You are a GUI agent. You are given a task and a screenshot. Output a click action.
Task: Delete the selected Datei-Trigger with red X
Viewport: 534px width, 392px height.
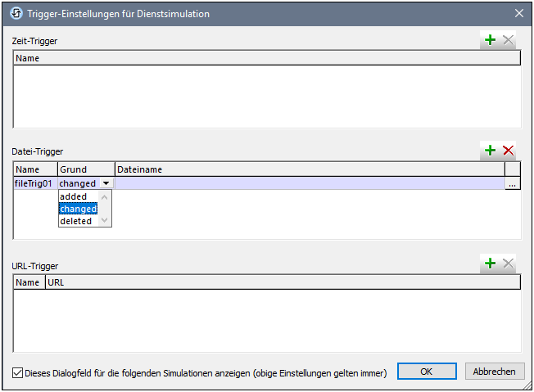click(508, 151)
